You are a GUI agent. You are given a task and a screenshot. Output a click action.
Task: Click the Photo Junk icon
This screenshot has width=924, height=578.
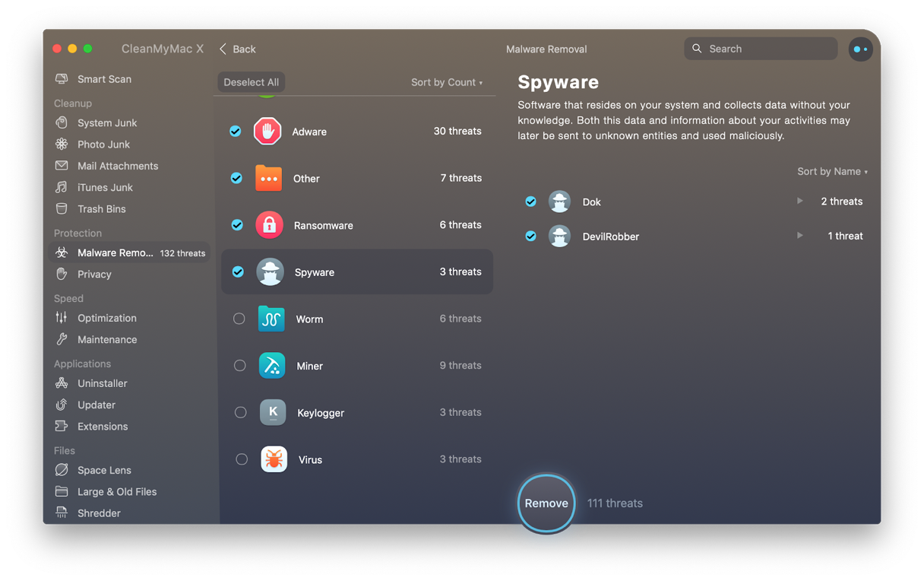(62, 144)
